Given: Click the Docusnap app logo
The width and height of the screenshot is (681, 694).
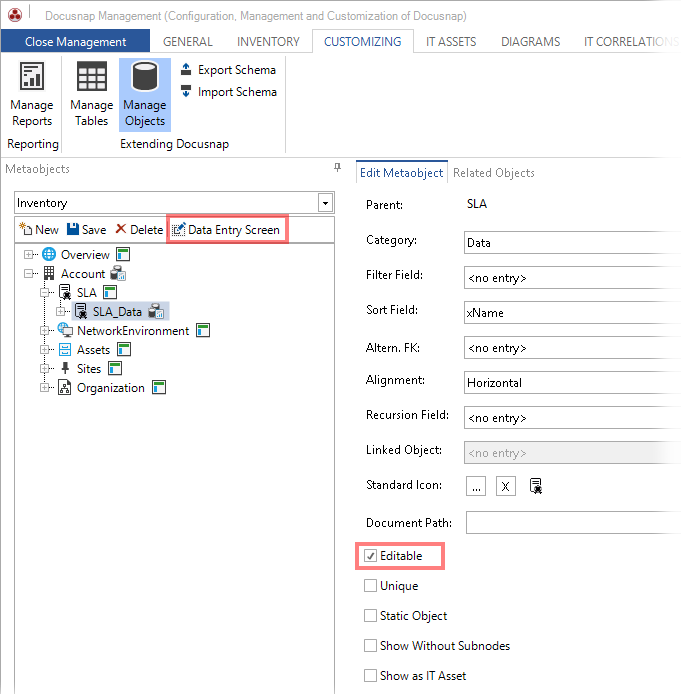Looking at the screenshot, I should point(15,15).
